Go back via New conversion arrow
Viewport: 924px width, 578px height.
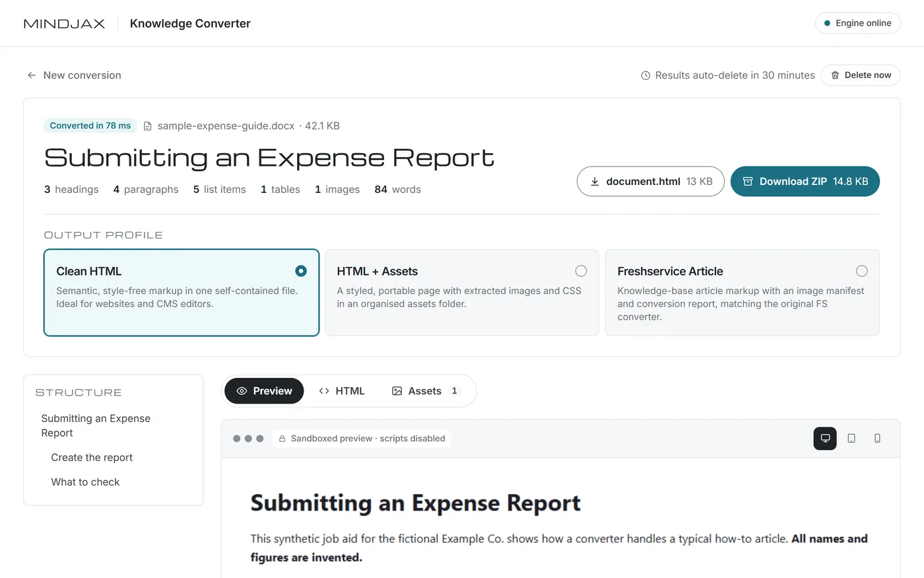click(32, 75)
